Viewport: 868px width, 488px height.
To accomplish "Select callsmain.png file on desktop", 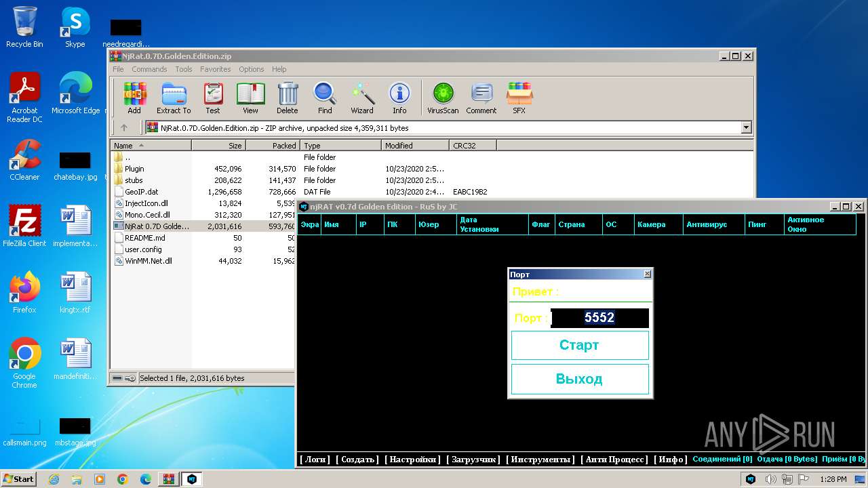I will tap(24, 431).
